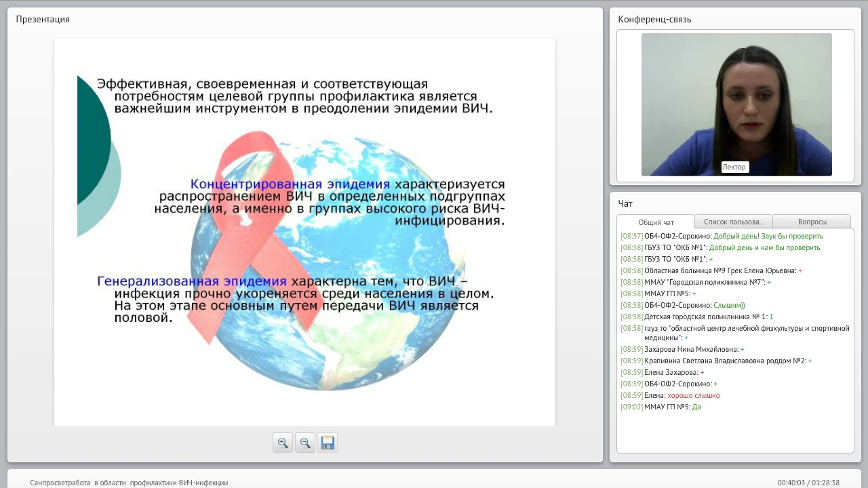This screenshot has height=488, width=868.
Task: Select the Захарова Нина Михайловна message
Action: [x=683, y=349]
